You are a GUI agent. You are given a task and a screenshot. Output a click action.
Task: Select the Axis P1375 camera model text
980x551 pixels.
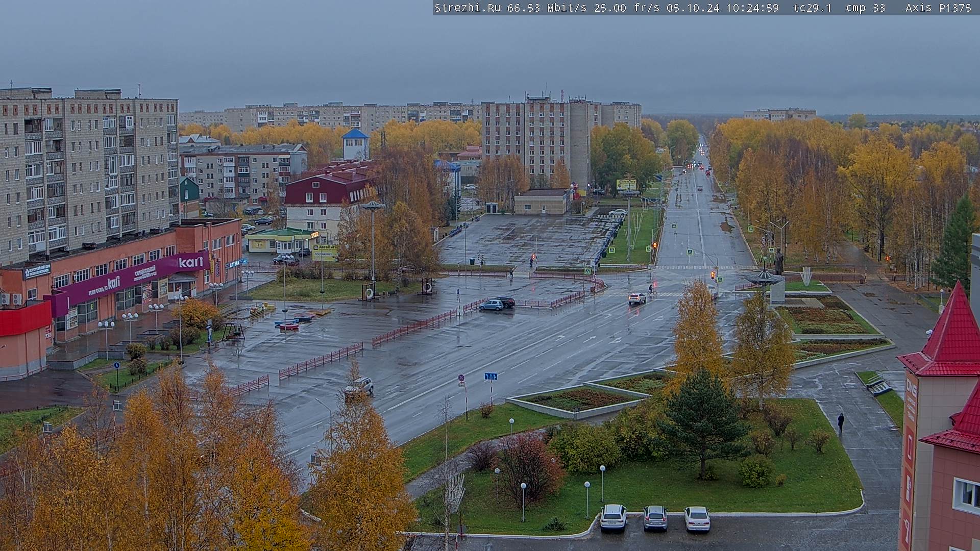939,8
